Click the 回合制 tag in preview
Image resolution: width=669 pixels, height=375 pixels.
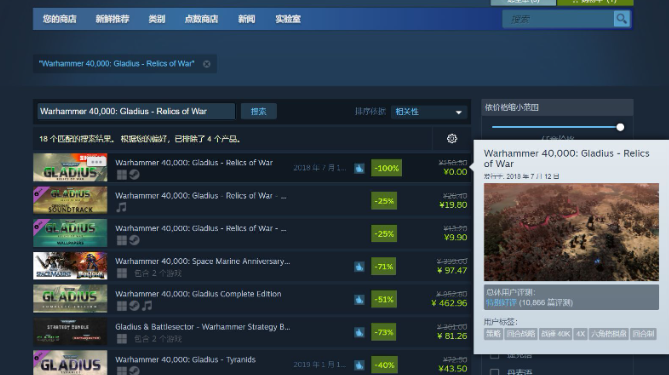[643, 334]
